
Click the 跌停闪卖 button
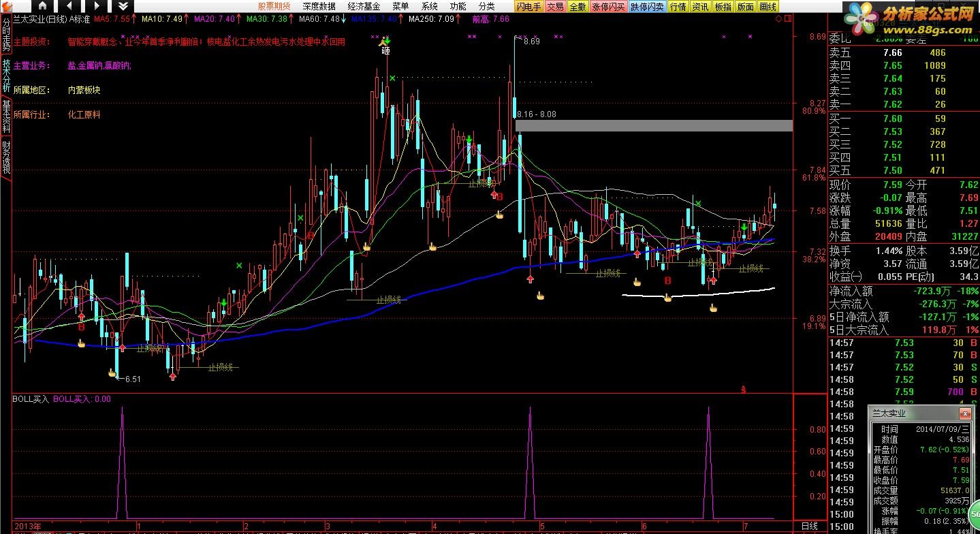pos(647,7)
